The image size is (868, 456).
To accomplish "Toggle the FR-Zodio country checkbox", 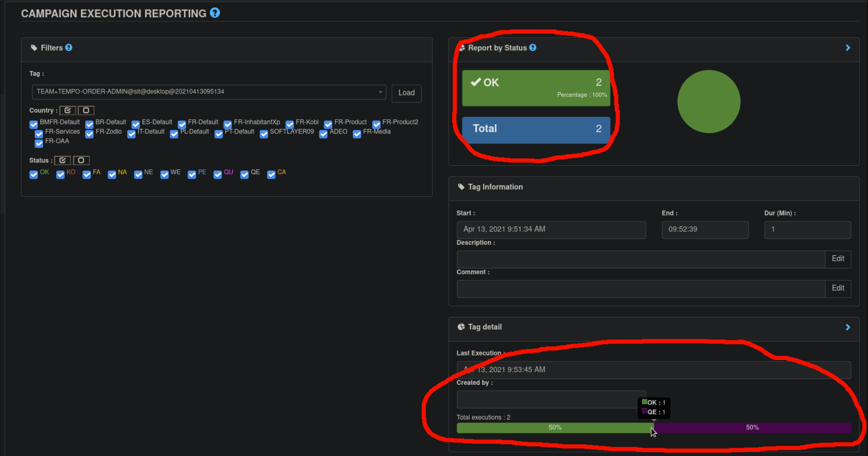I will point(90,134).
